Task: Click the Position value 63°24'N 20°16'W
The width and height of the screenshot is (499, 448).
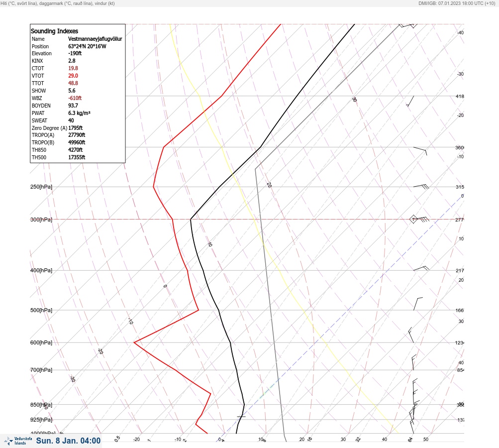Action: tap(87, 46)
